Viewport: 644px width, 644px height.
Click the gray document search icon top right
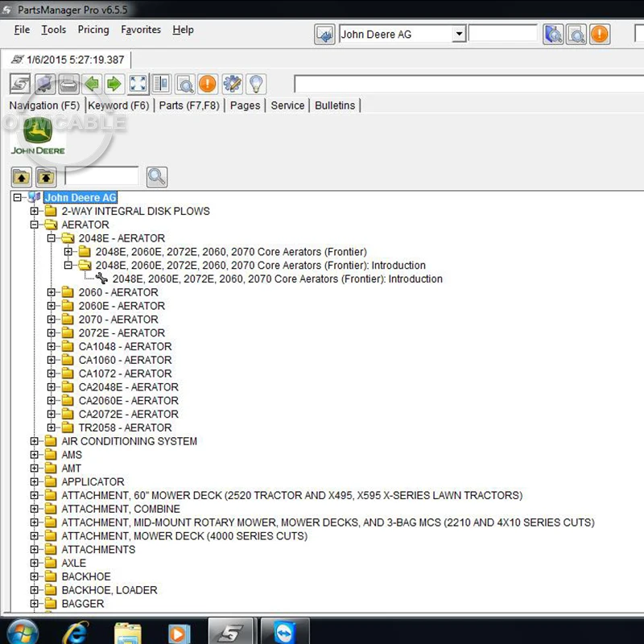tap(576, 35)
